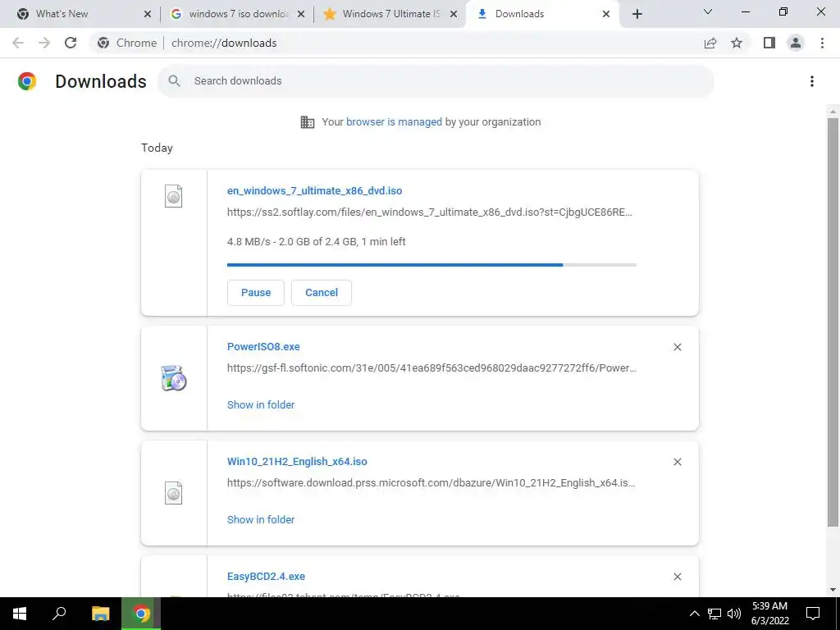840x630 pixels.
Task: Show PowerISO8.exe in folder
Action: (x=261, y=405)
